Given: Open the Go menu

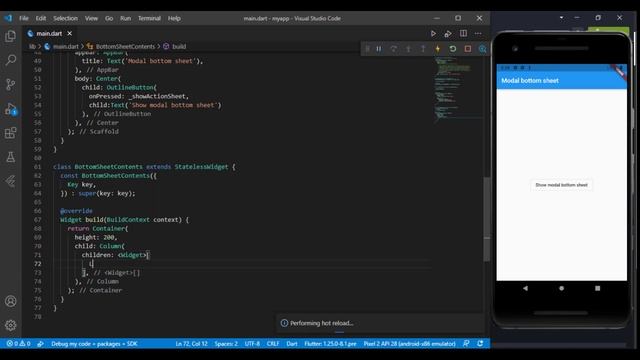Looking at the screenshot, I should (109, 18).
